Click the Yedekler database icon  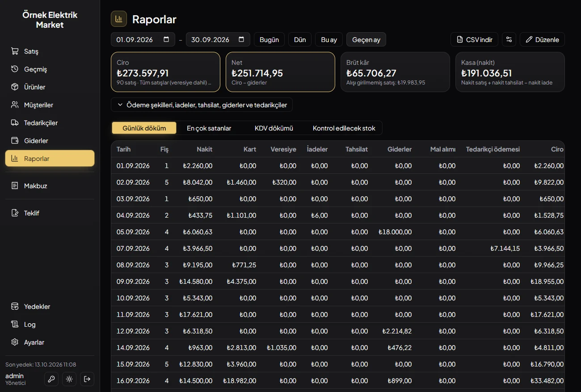[x=15, y=307]
